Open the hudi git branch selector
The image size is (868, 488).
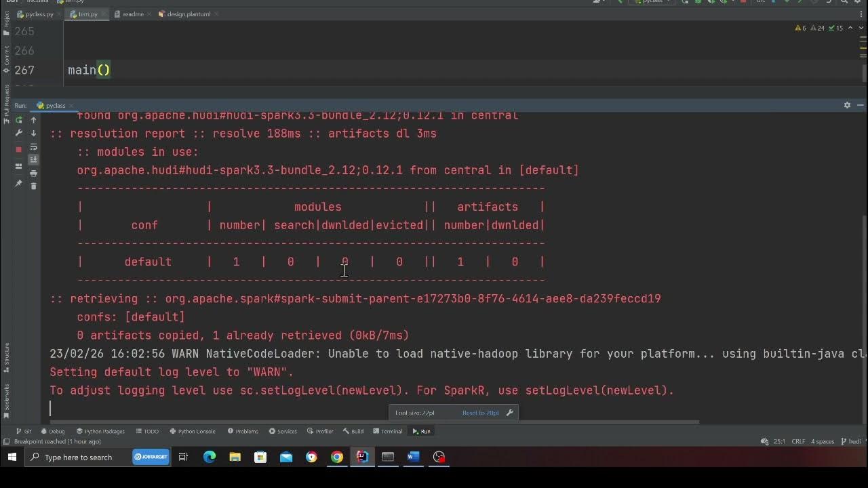click(851, 441)
